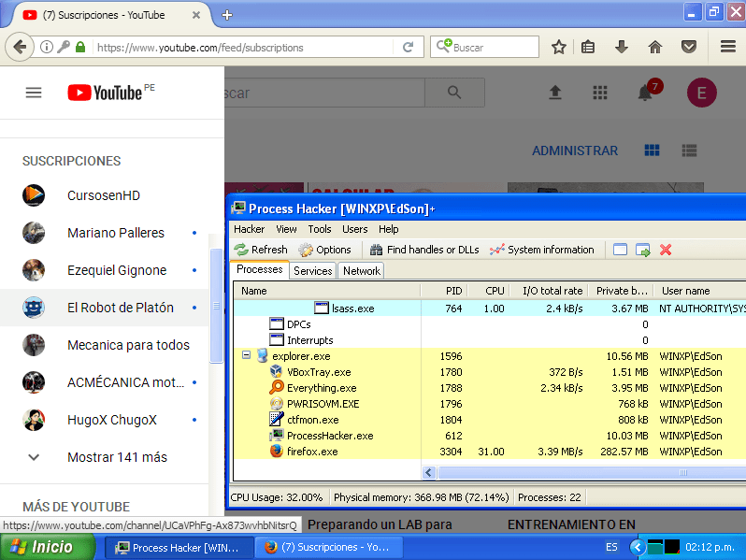Click the find window toolbar icon
746x560 pixels.
tap(620, 250)
